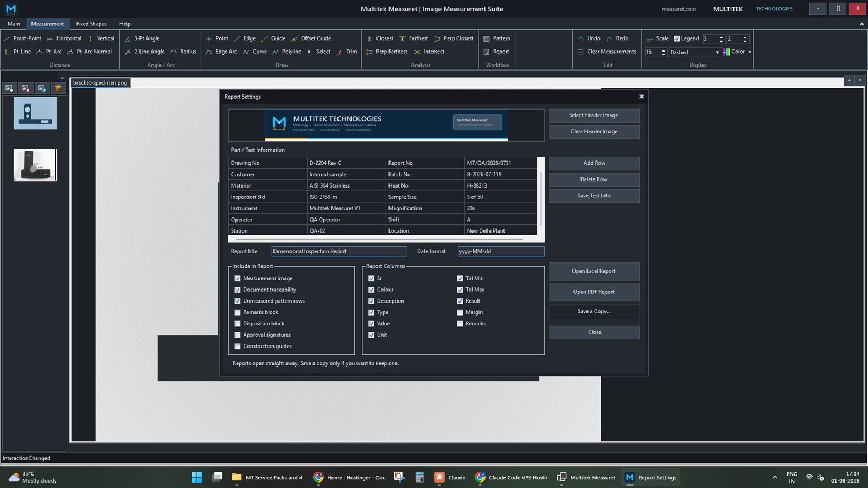Run the Closest analysis tool
The height and width of the screenshot is (488, 868).
(x=380, y=38)
